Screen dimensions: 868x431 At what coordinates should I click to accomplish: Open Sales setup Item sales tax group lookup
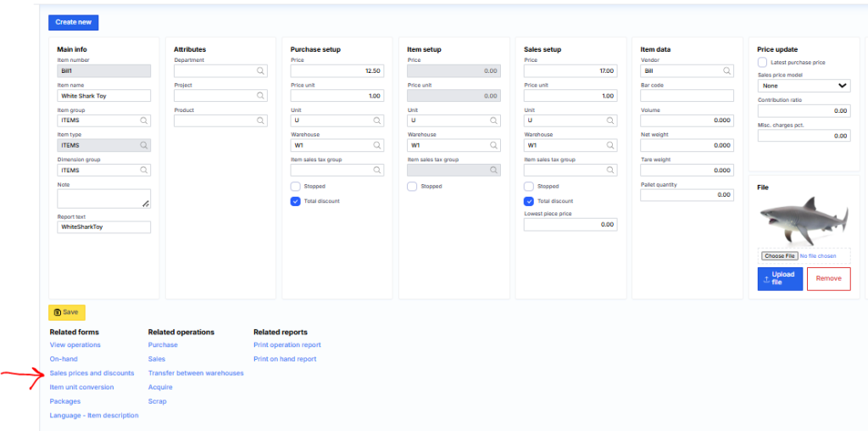point(610,170)
